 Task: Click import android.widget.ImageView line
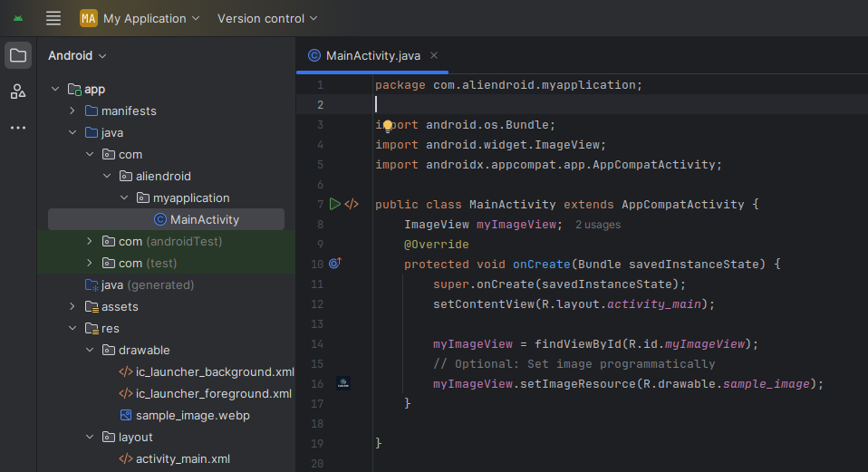click(x=490, y=144)
